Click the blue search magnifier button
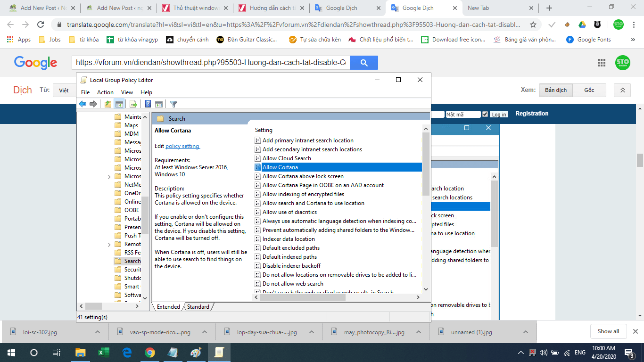644x362 pixels. click(x=364, y=63)
